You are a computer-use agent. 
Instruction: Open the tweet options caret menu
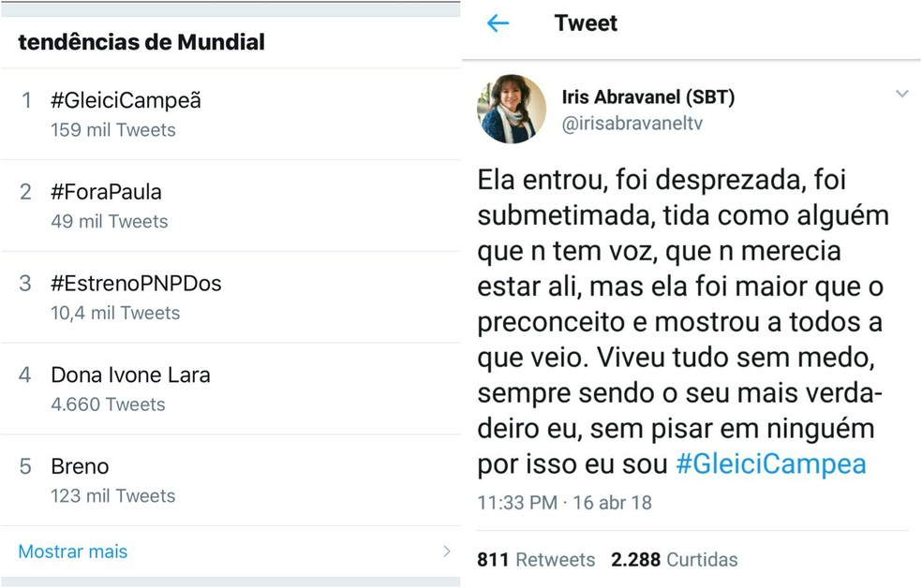tap(902, 94)
